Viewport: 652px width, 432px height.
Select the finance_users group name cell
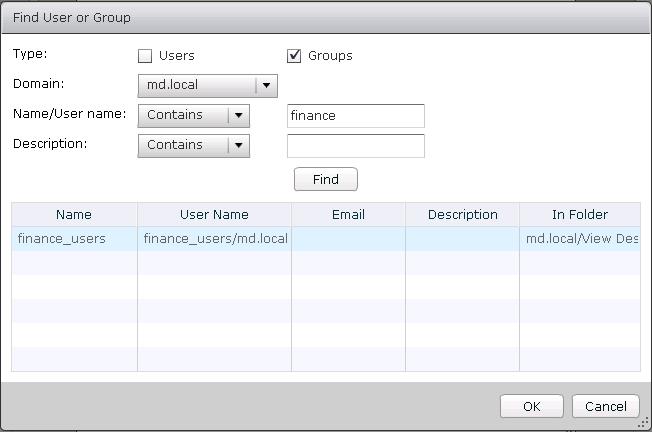(62, 238)
